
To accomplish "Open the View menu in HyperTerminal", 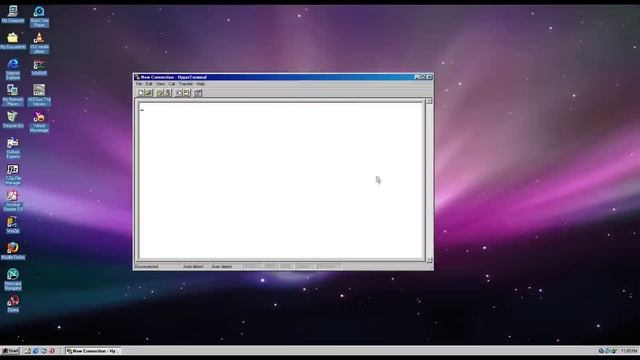I will click(x=160, y=84).
